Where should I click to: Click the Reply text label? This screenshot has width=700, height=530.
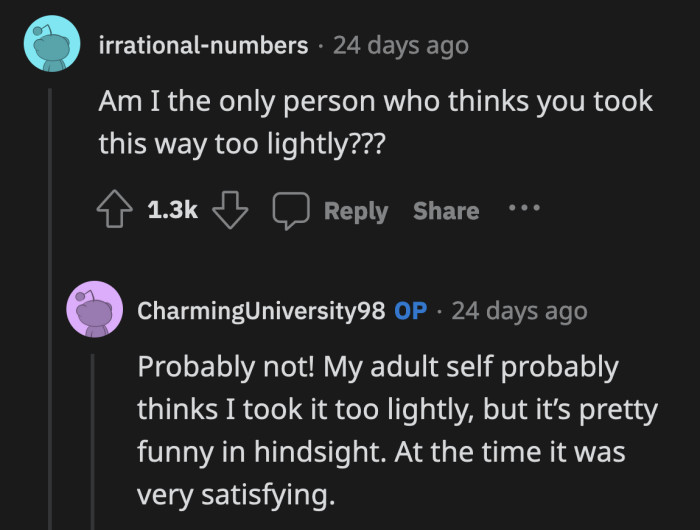pyautogui.click(x=355, y=211)
